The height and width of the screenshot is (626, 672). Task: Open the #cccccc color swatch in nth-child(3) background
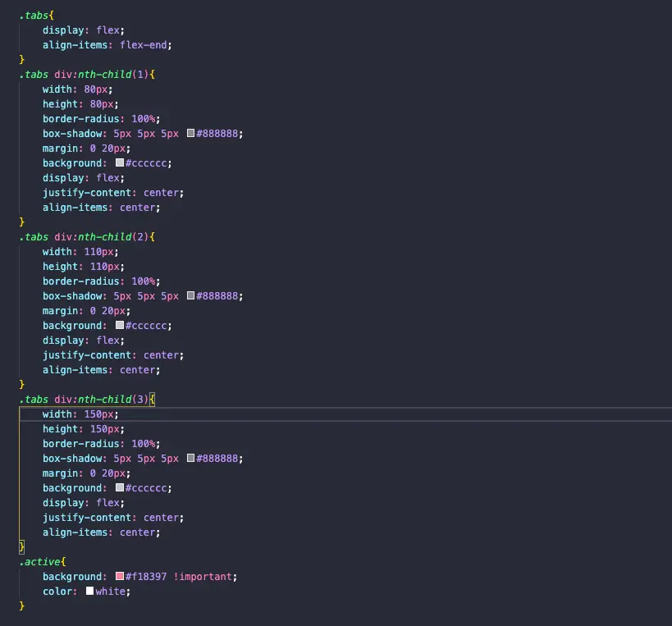120,487
